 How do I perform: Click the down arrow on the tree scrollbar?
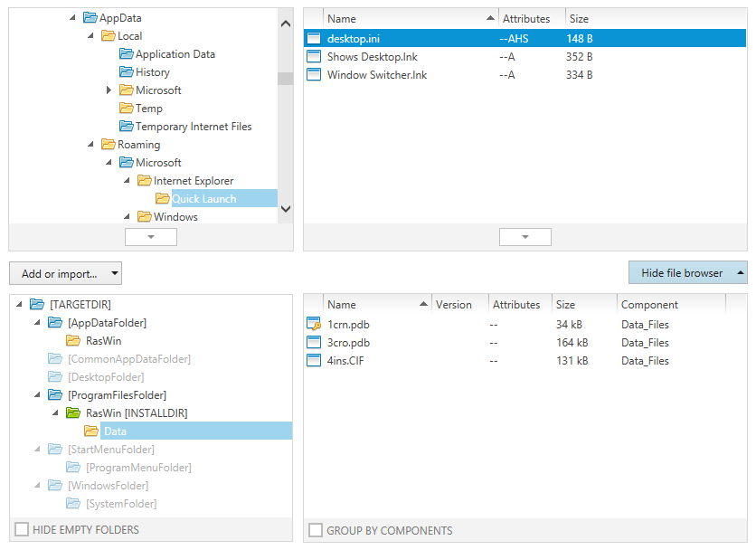point(285,209)
